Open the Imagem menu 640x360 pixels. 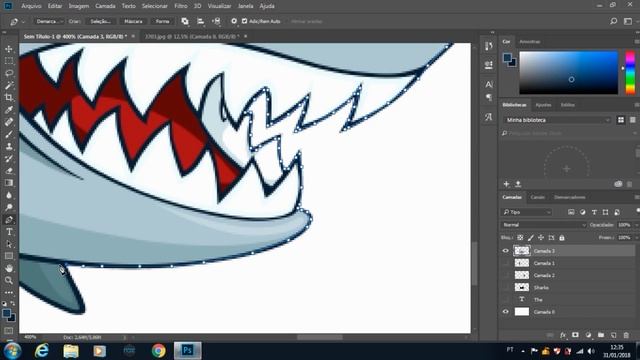(79, 6)
